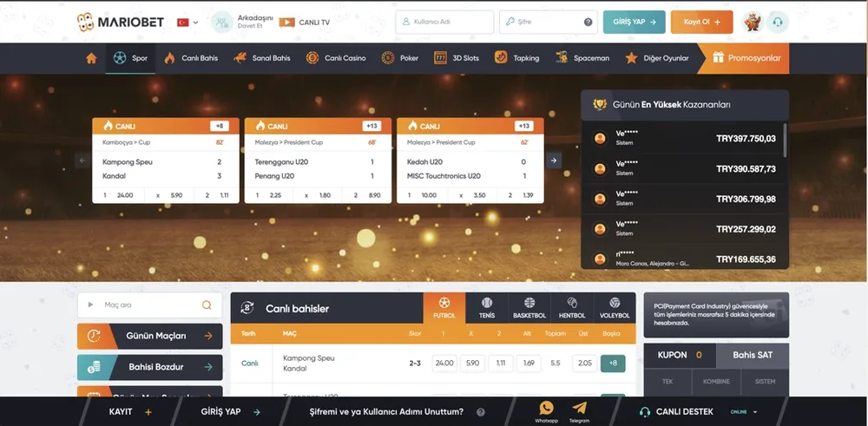
Task: Expand +13 markets on the Kedah U20 card
Action: pos(523,126)
